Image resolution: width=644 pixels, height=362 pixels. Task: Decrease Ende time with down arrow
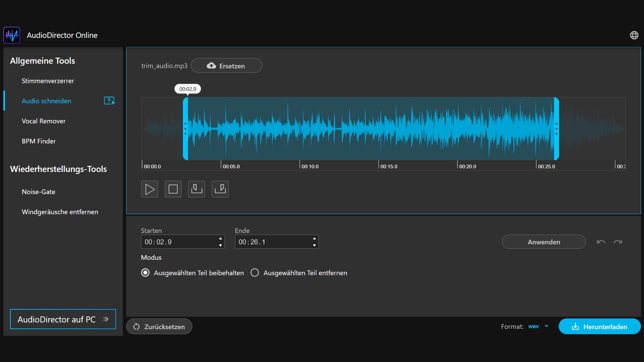(314, 245)
